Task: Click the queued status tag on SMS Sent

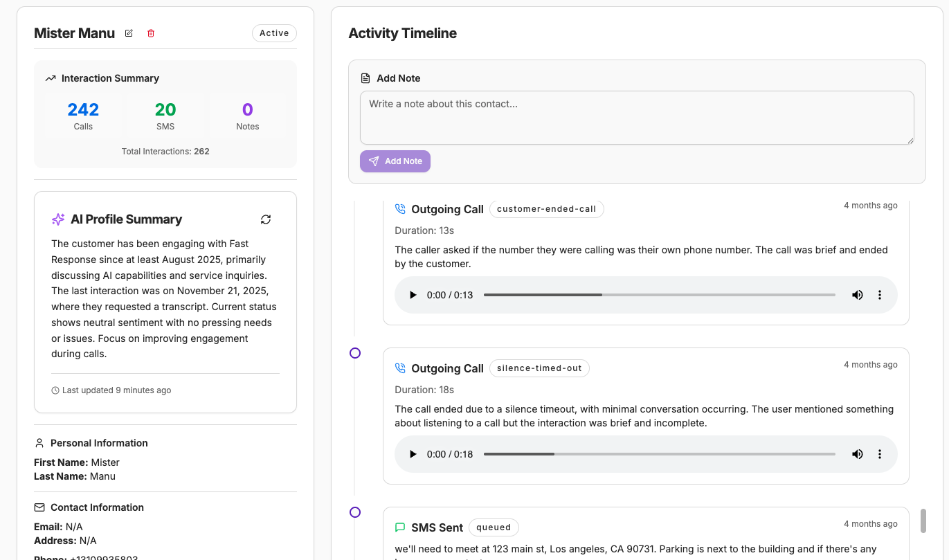Action: 494,527
